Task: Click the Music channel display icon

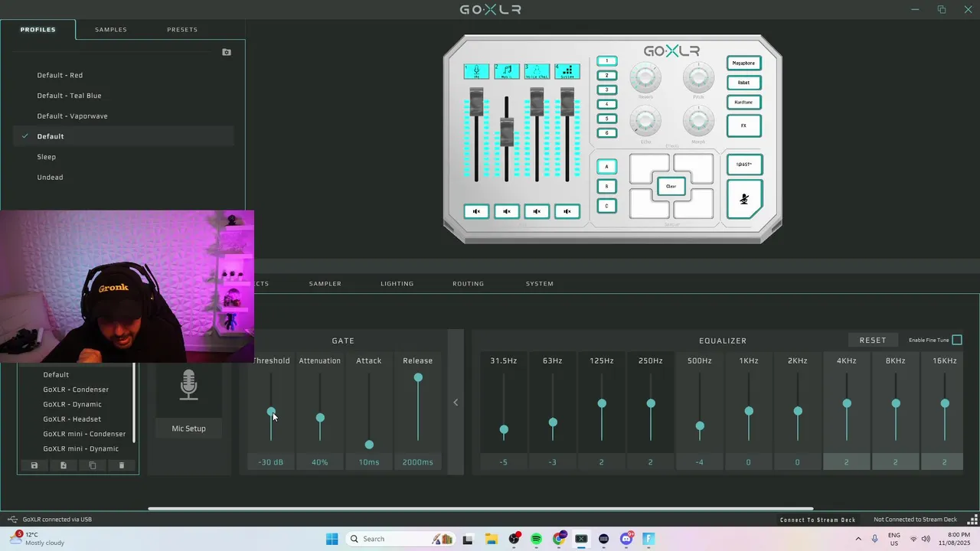Action: (x=506, y=71)
